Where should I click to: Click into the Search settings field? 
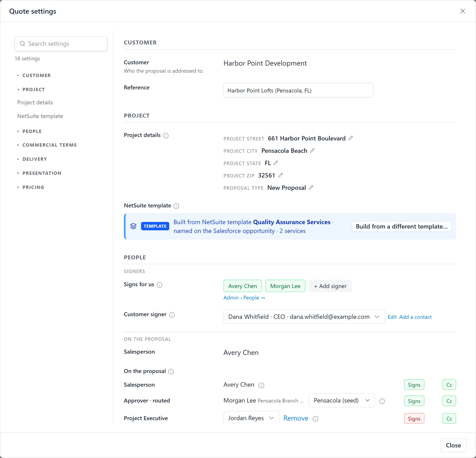[x=61, y=44]
